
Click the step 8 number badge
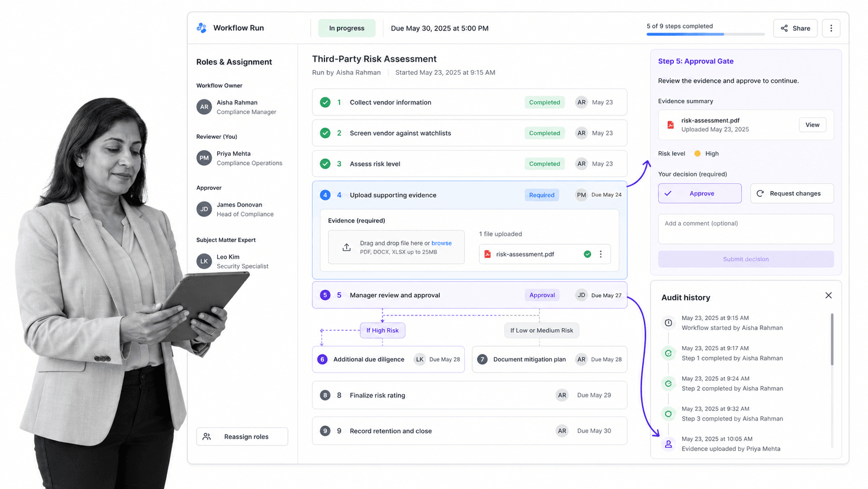325,395
